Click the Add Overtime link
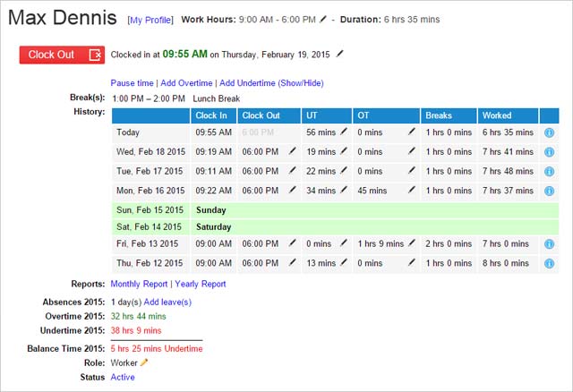The height and width of the screenshot is (392, 573). [186, 83]
